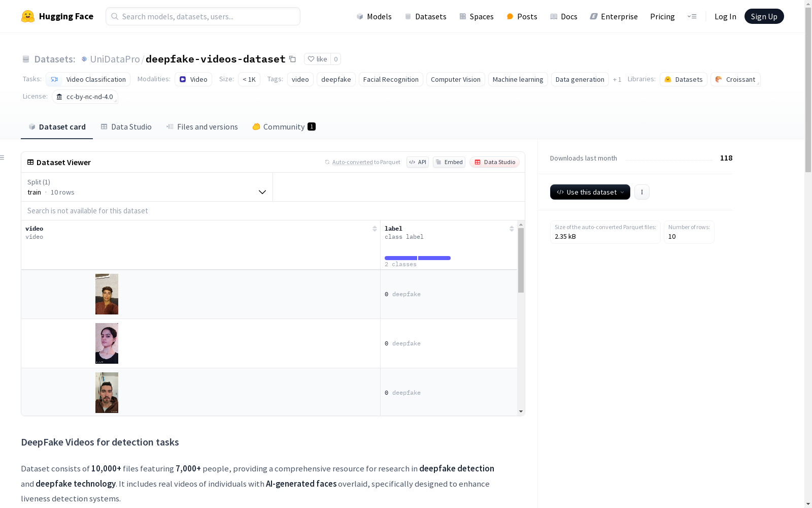Click the viewer scroll down arrow

tap(521, 411)
